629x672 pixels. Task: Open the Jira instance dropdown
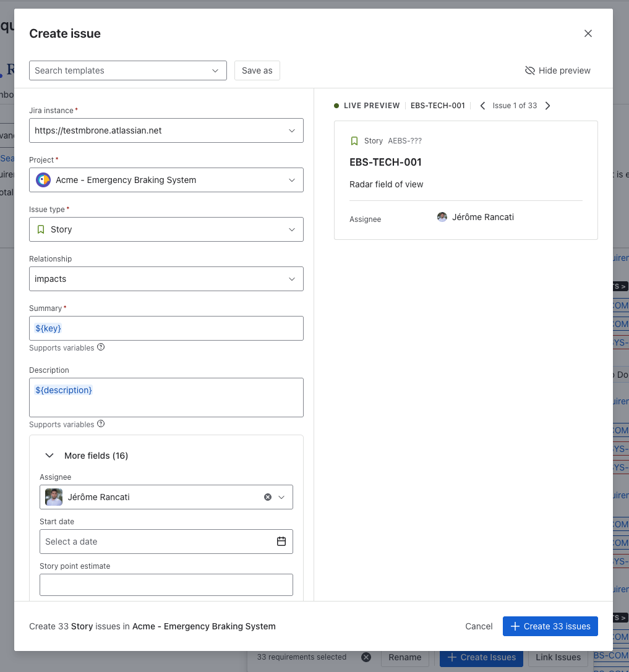[x=166, y=130]
